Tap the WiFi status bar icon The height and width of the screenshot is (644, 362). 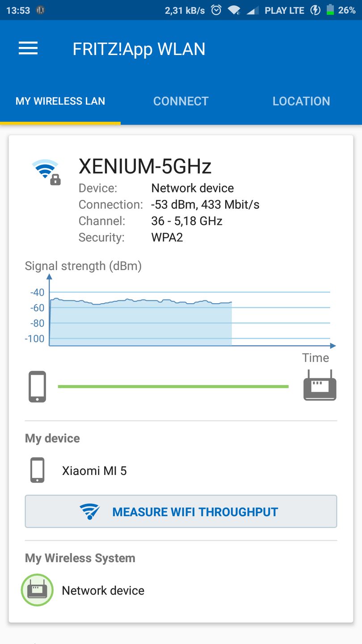234,10
